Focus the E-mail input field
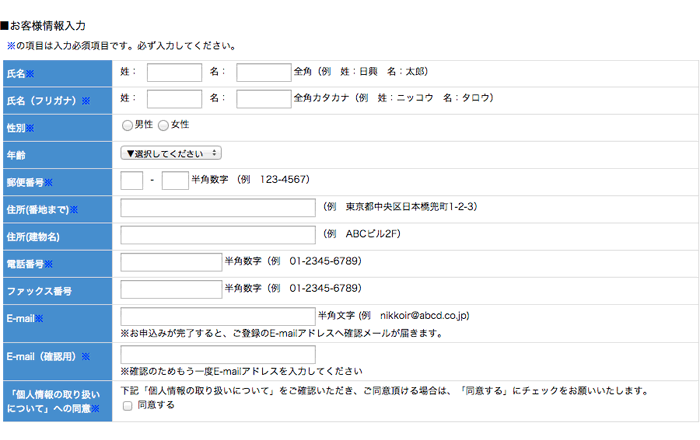The image size is (700, 440). tap(218, 317)
